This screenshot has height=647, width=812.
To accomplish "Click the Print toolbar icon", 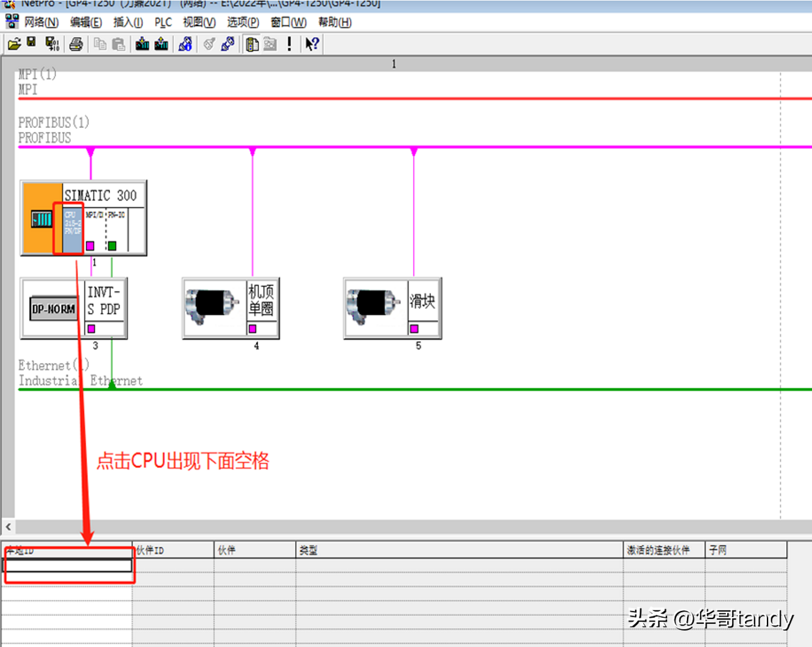I will (76, 44).
